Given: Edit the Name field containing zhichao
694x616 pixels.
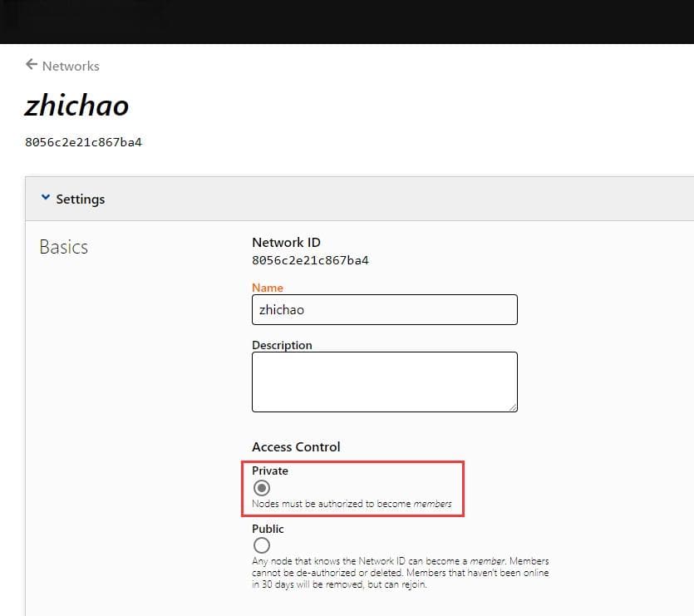Looking at the screenshot, I should [x=385, y=309].
